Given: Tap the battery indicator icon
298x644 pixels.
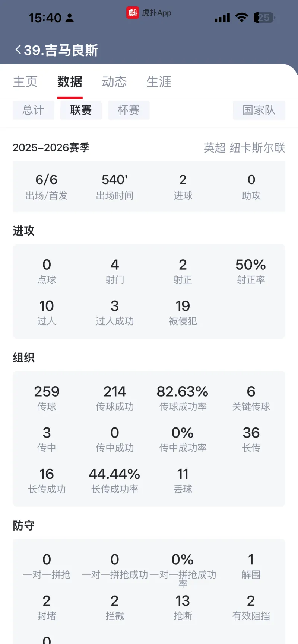Looking at the screenshot, I should click(264, 17).
